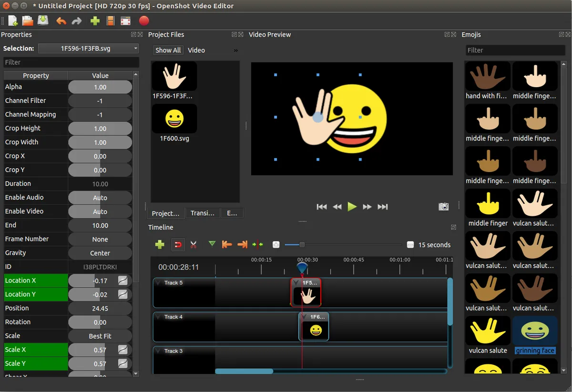The height and width of the screenshot is (392, 572).
Task: Filter project files by Video
Action: coord(196,50)
